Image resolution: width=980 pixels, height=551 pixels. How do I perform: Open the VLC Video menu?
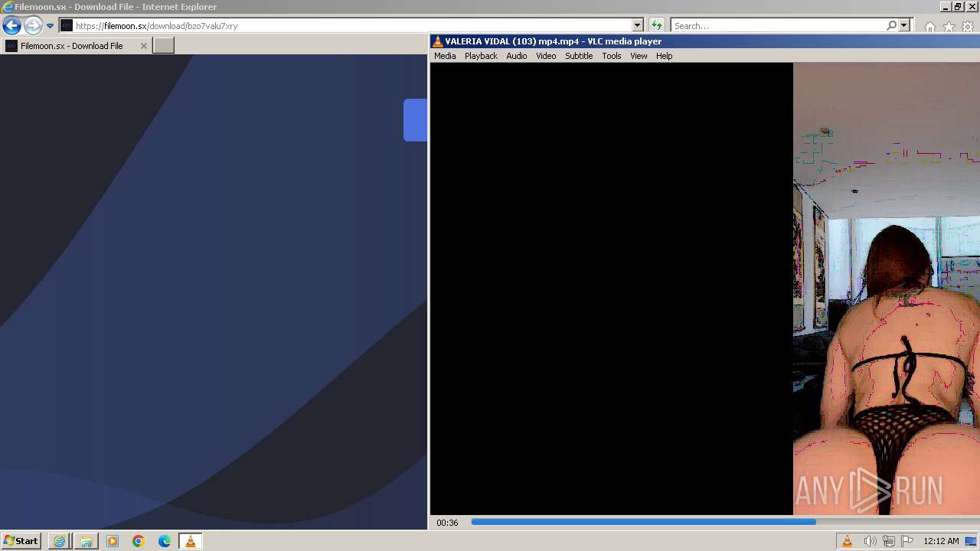(546, 56)
